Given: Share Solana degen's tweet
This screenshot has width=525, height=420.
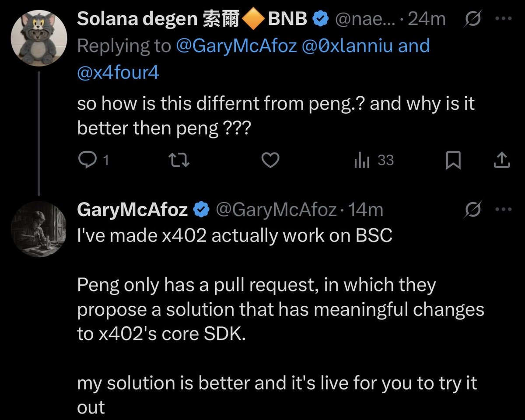Looking at the screenshot, I should click(502, 161).
